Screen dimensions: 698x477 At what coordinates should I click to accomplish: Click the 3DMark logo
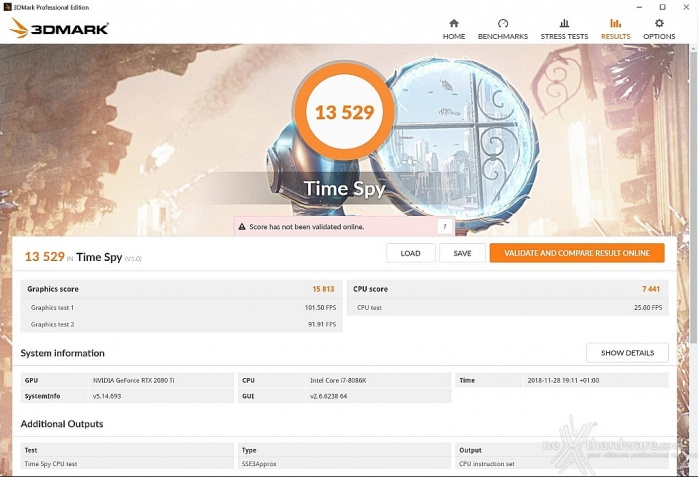coord(59,28)
